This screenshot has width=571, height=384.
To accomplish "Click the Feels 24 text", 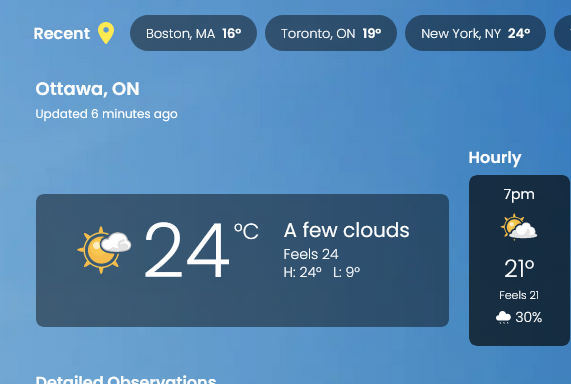I will coord(311,254).
